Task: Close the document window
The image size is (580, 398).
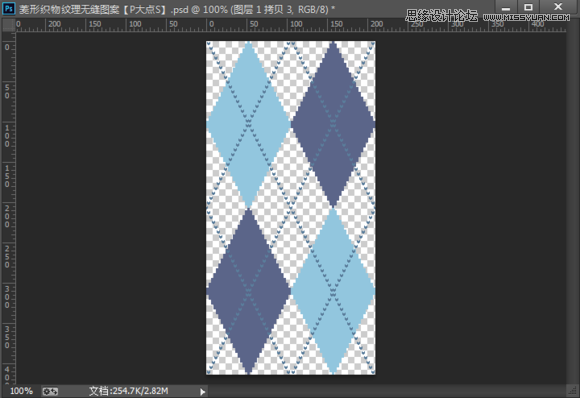Action: [558, 7]
